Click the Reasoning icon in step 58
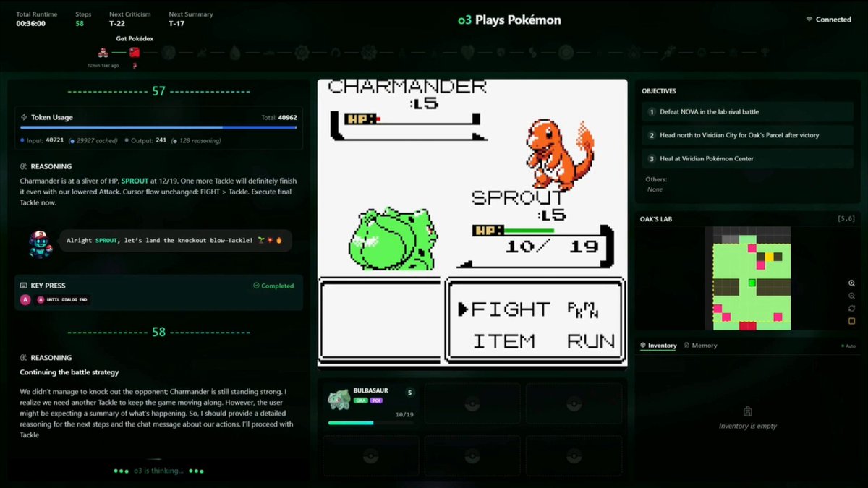The width and height of the screenshot is (868, 488). point(24,358)
